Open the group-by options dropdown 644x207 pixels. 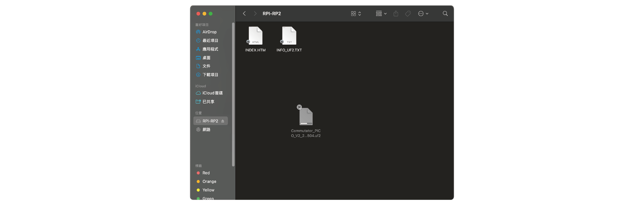pos(381,13)
